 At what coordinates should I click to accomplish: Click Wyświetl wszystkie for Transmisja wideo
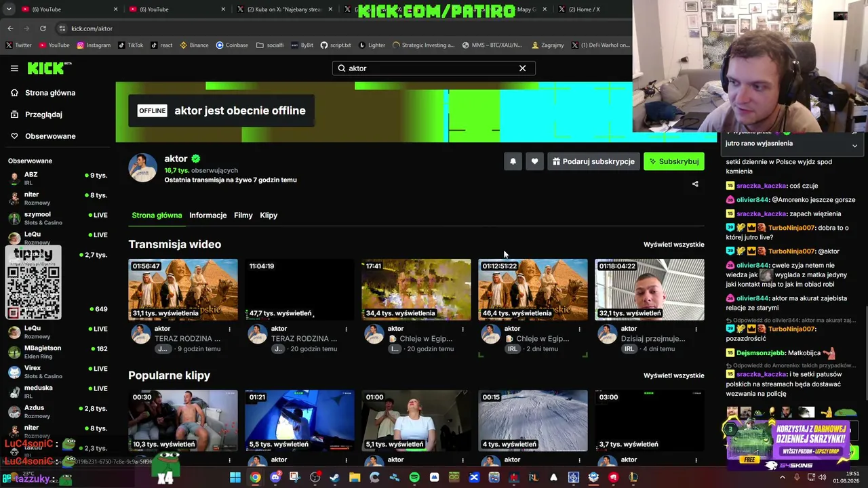673,244
